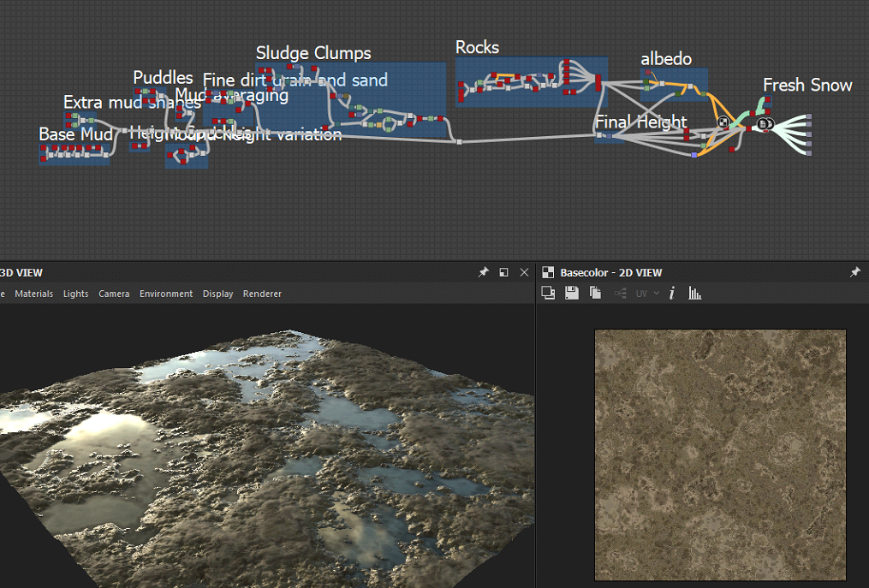Click the Basecolor checker icon in panel title
This screenshot has width=869, height=588.
coord(548,272)
